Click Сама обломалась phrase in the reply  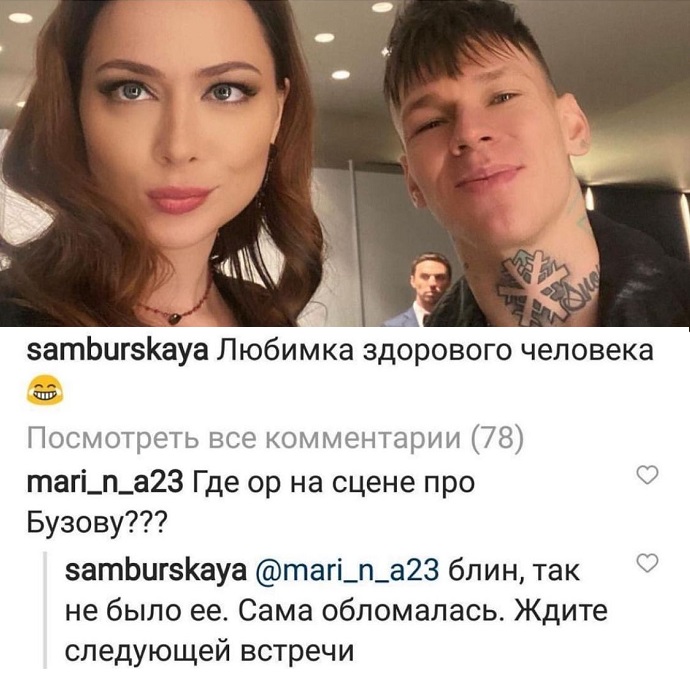372,611
